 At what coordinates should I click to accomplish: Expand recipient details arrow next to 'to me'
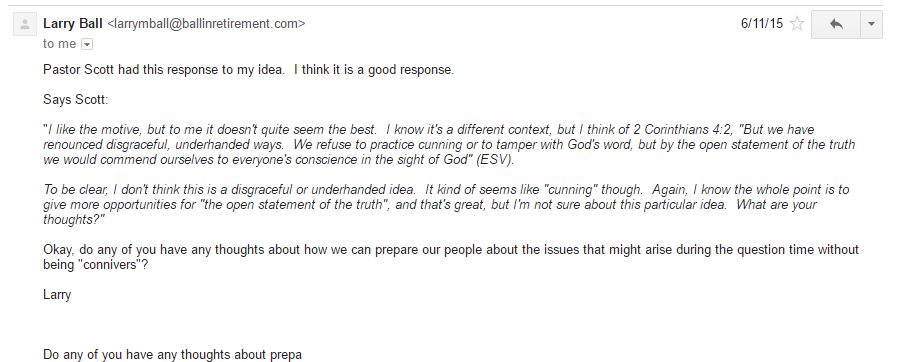pos(86,44)
